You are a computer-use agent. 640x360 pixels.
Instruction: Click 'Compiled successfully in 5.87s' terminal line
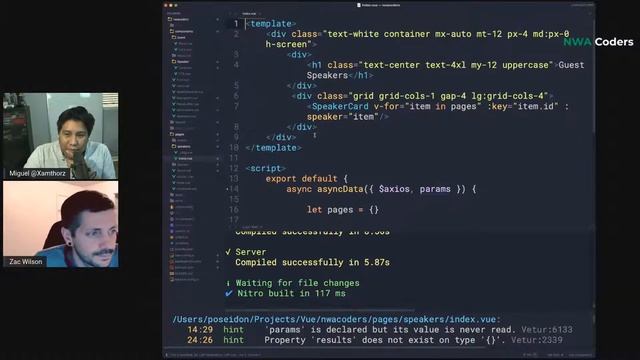312,262
